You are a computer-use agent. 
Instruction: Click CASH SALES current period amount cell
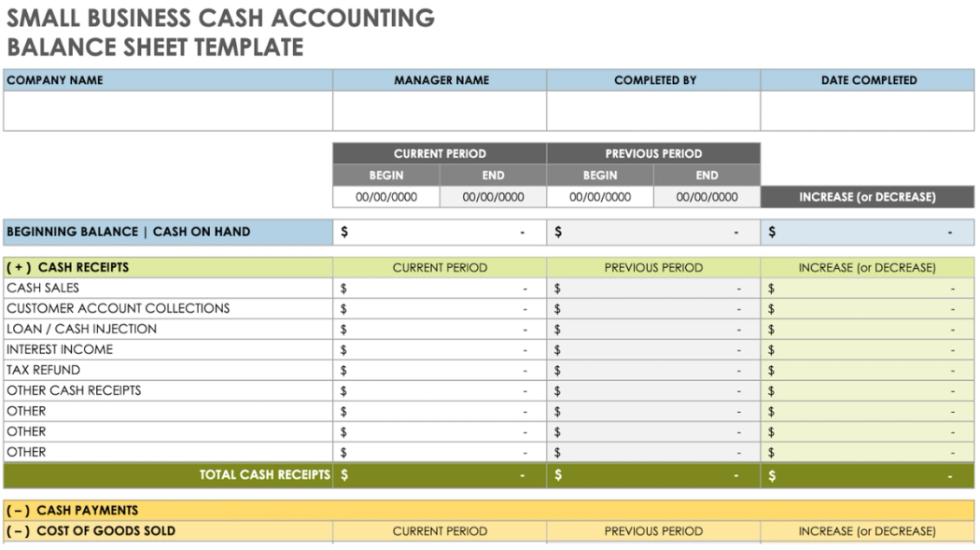440,289
